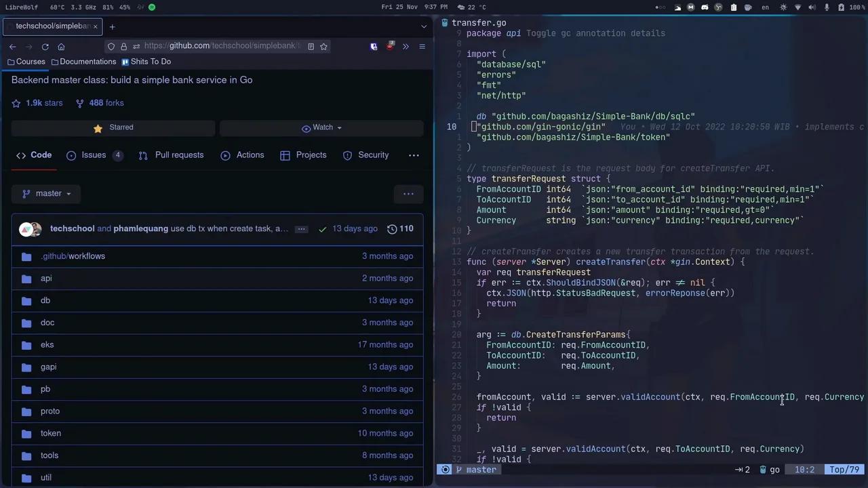Click the browser home button
868x488 pixels.
61,46
